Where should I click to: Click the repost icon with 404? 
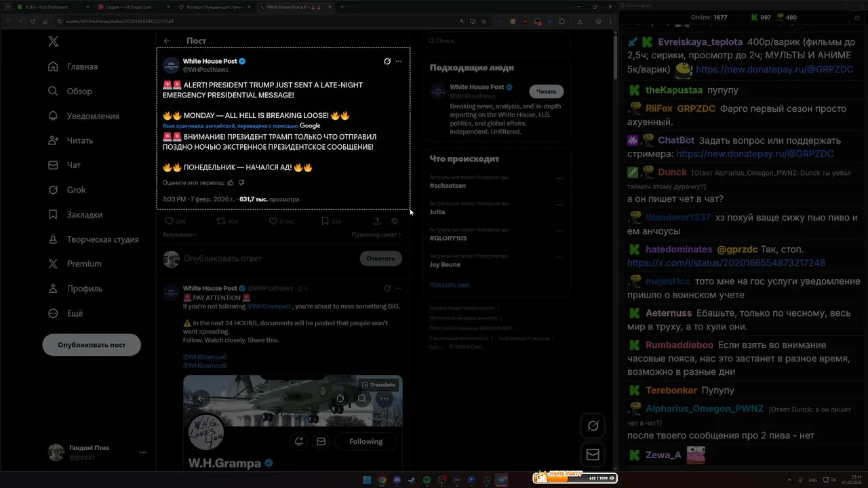[220, 221]
